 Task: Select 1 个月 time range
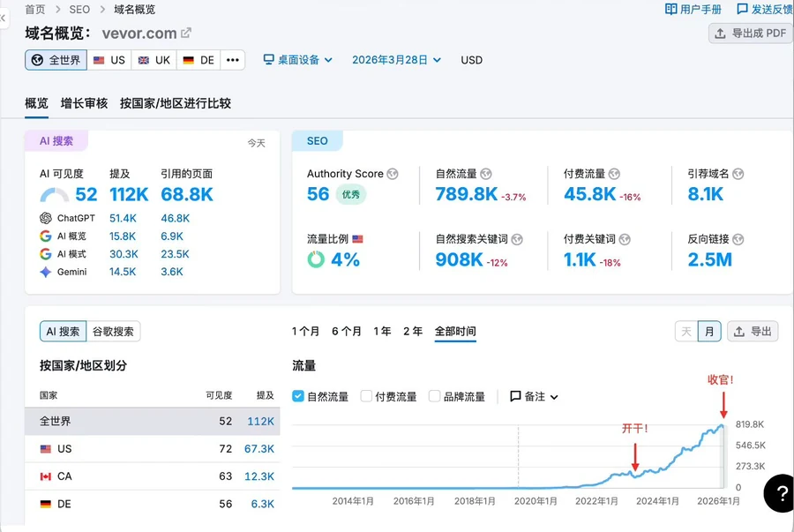305,332
